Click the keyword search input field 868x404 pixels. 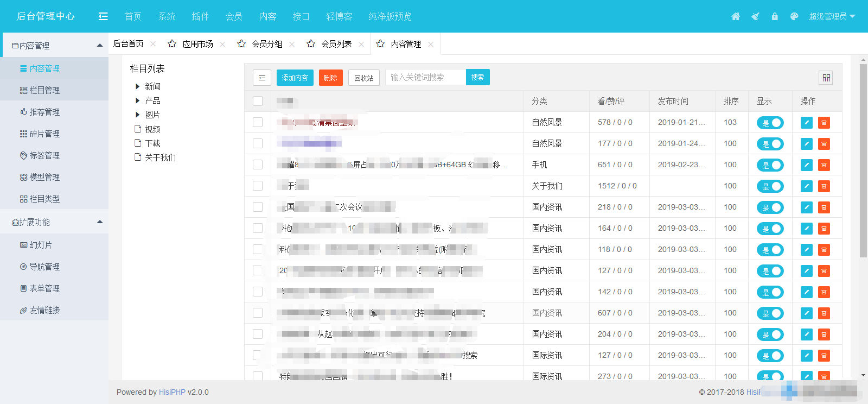[425, 77]
